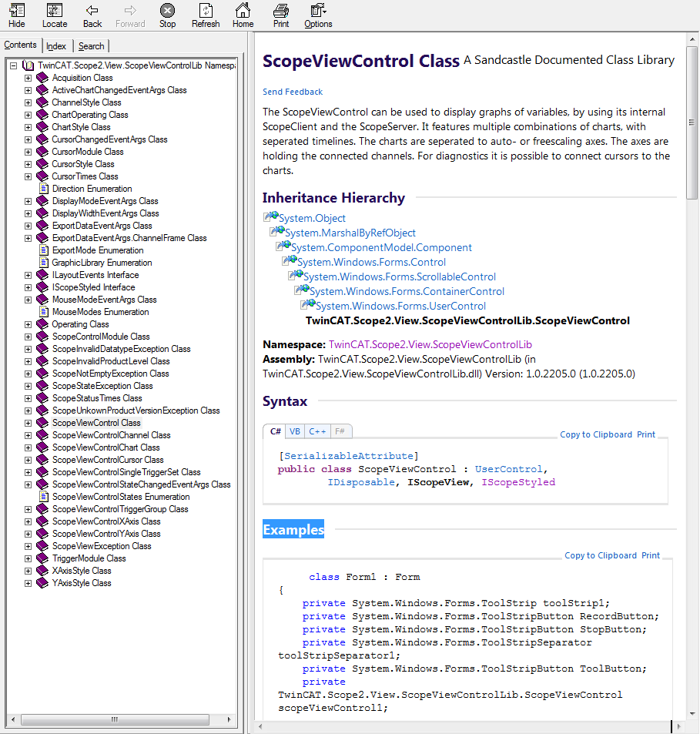This screenshot has height=734, width=700.
Task: Click the page icon beside ScopeViewControlStates Enumeration
Action: click(44, 497)
